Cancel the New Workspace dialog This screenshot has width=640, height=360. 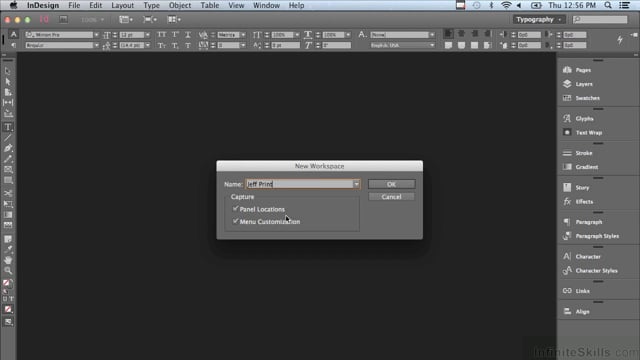(391, 197)
